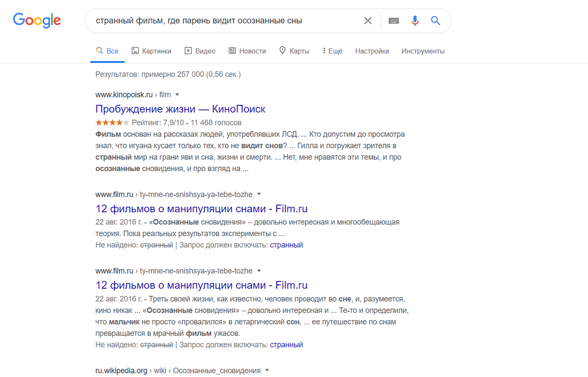Screen dimensions: 588x377
Task: Open the Пробуждение жизни КиноПоиск result
Action: (x=180, y=109)
